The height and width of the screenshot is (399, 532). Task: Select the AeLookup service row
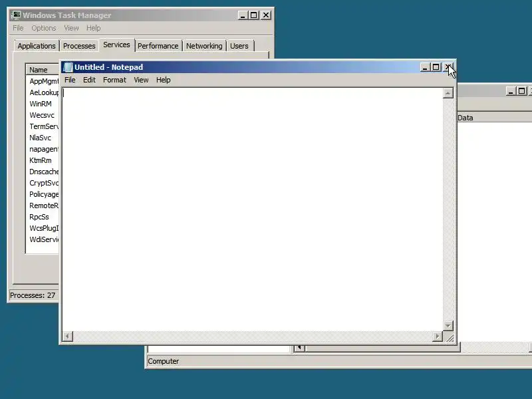coord(43,92)
